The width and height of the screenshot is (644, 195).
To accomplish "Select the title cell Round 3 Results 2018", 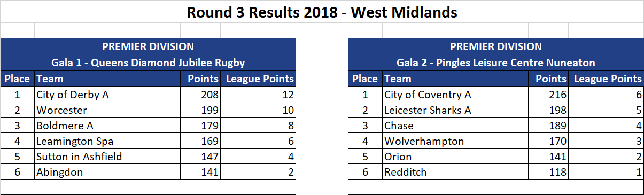I will (322, 12).
